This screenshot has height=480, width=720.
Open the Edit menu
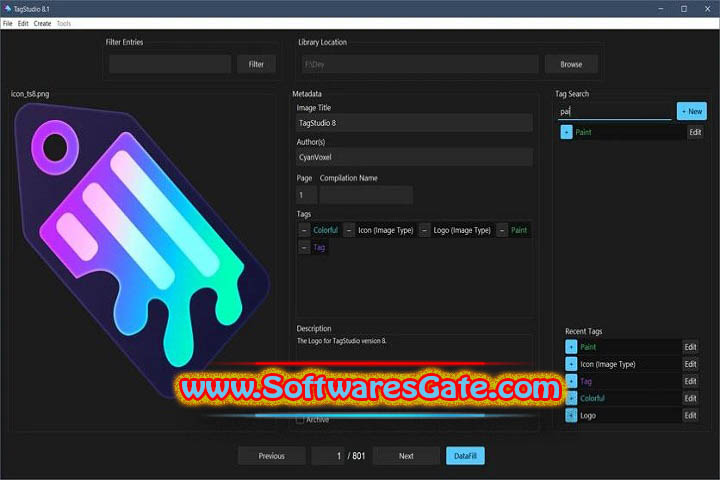point(23,23)
